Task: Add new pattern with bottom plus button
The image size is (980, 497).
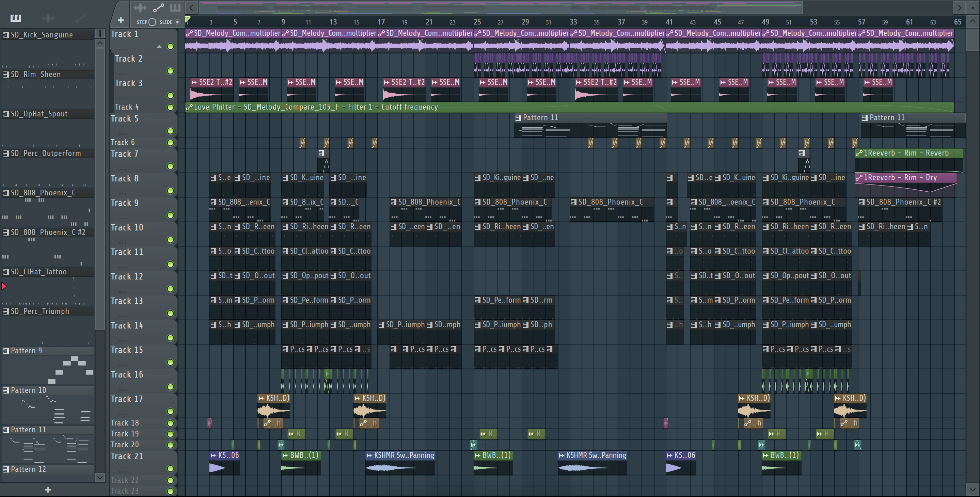Action: (48, 490)
